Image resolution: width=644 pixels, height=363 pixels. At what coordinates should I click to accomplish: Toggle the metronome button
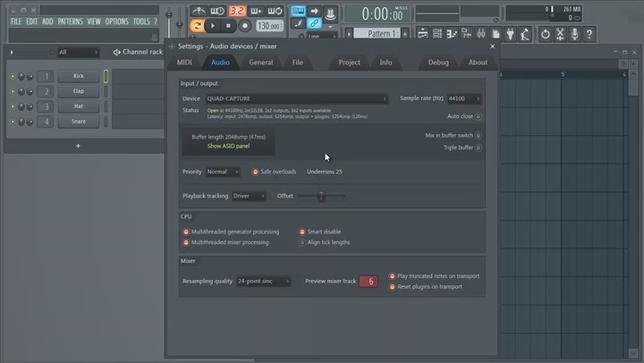click(199, 11)
